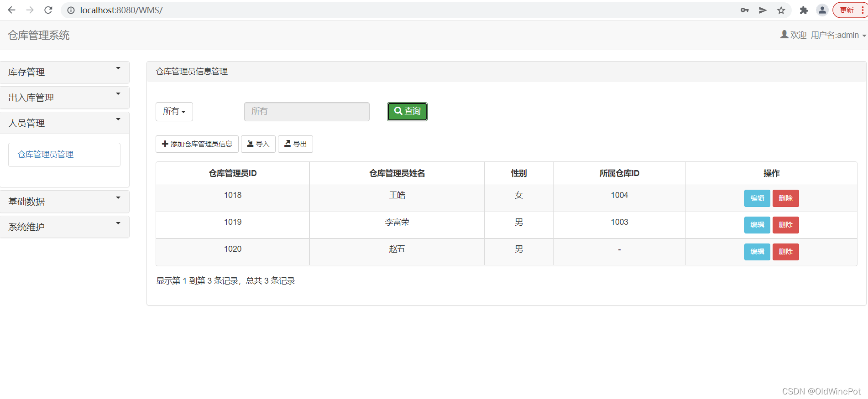The image size is (868, 399).
Task: Click the send/share arrow icon in address bar
Action: pyautogui.click(x=763, y=10)
